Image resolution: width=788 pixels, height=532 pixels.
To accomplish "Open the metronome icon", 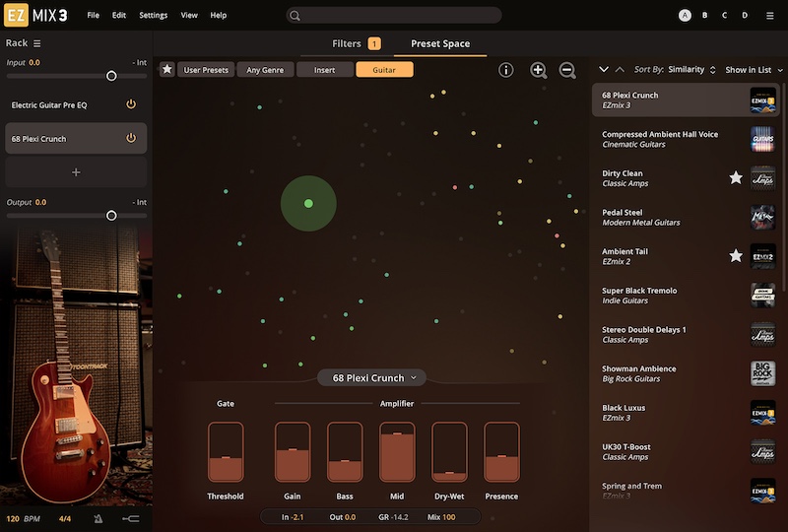I will point(98,518).
